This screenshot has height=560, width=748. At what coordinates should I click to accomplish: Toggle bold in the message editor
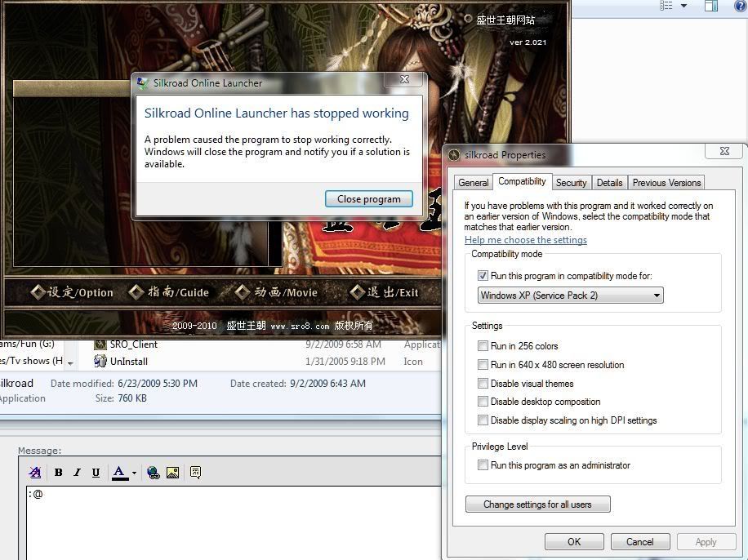tap(58, 472)
